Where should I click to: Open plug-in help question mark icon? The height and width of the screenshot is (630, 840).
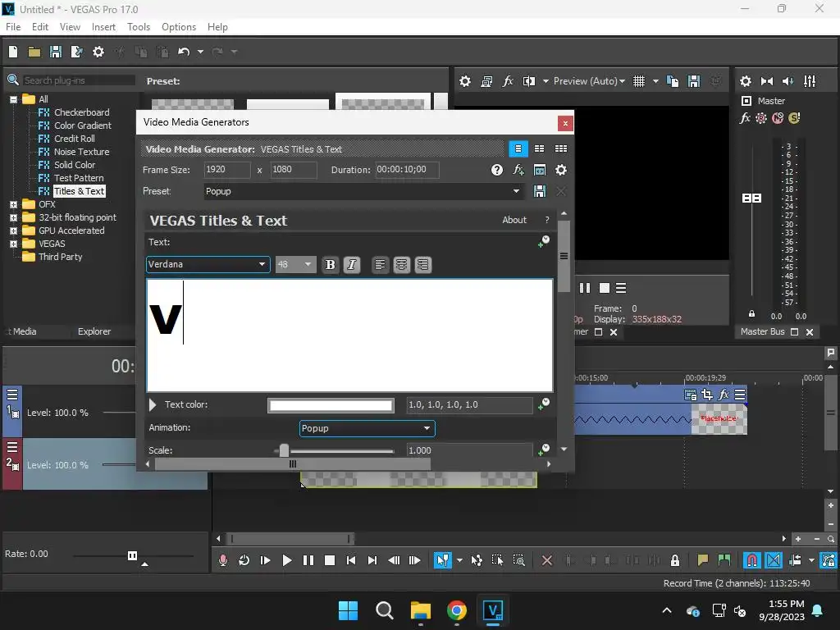(497, 170)
